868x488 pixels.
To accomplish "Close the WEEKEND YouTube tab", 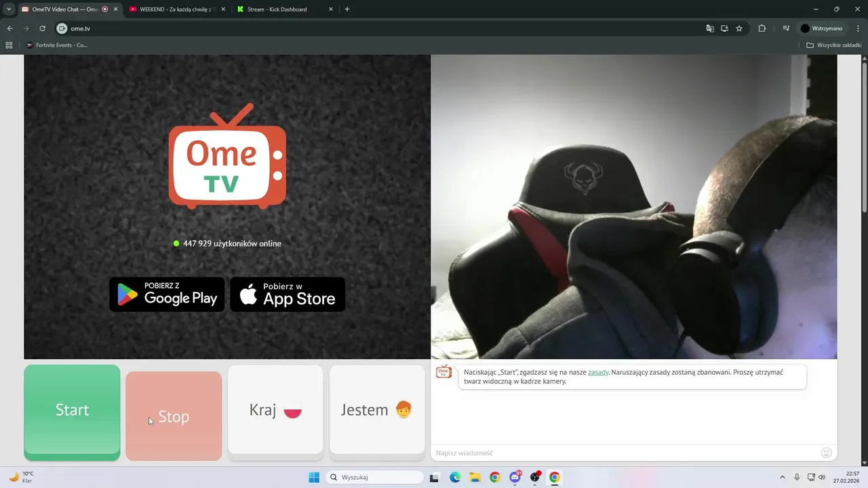I will (x=223, y=9).
